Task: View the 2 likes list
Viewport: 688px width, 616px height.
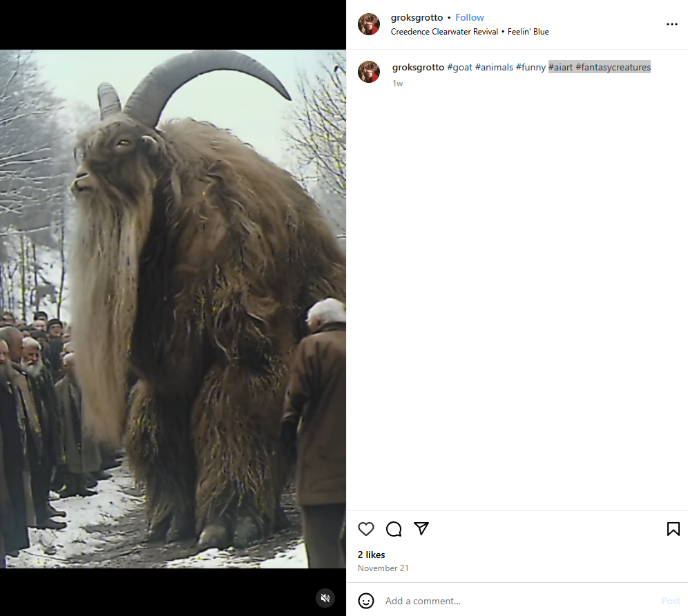Action: [372, 555]
